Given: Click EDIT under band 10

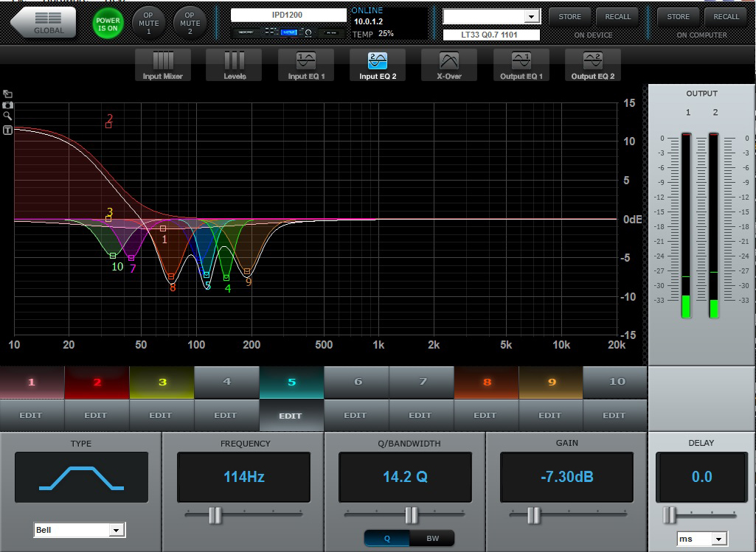Looking at the screenshot, I should pyautogui.click(x=615, y=415).
